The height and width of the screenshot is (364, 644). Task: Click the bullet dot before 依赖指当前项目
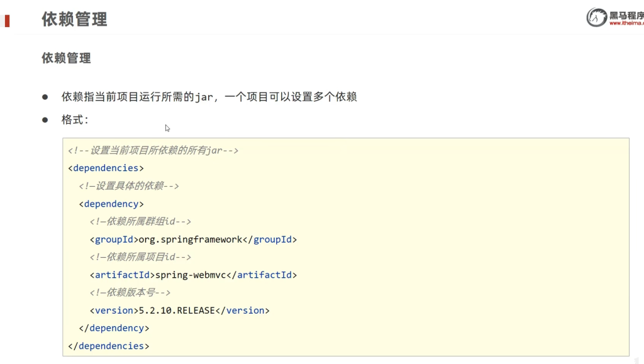coord(45,97)
